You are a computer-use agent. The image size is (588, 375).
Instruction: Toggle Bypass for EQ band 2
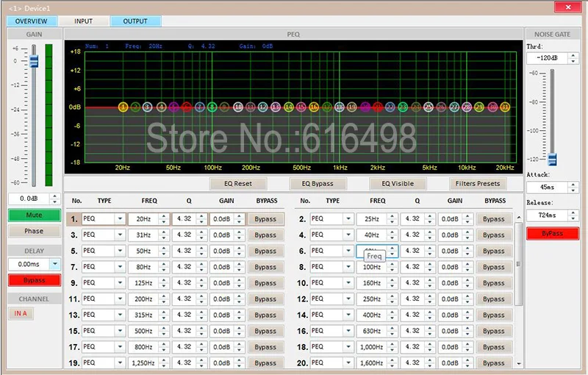tap(494, 219)
